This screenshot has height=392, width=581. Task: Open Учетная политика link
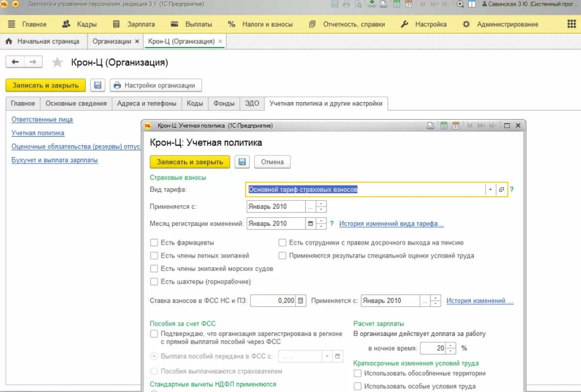tap(38, 133)
